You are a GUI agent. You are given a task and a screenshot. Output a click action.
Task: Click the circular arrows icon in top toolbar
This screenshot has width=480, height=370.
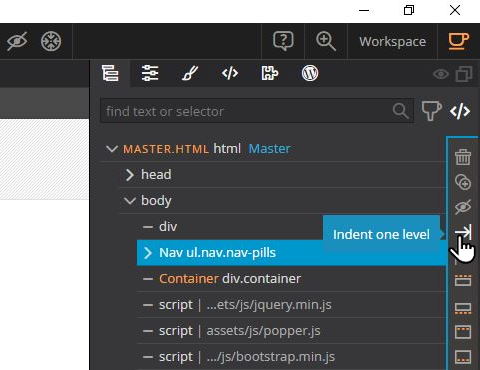click(x=51, y=41)
